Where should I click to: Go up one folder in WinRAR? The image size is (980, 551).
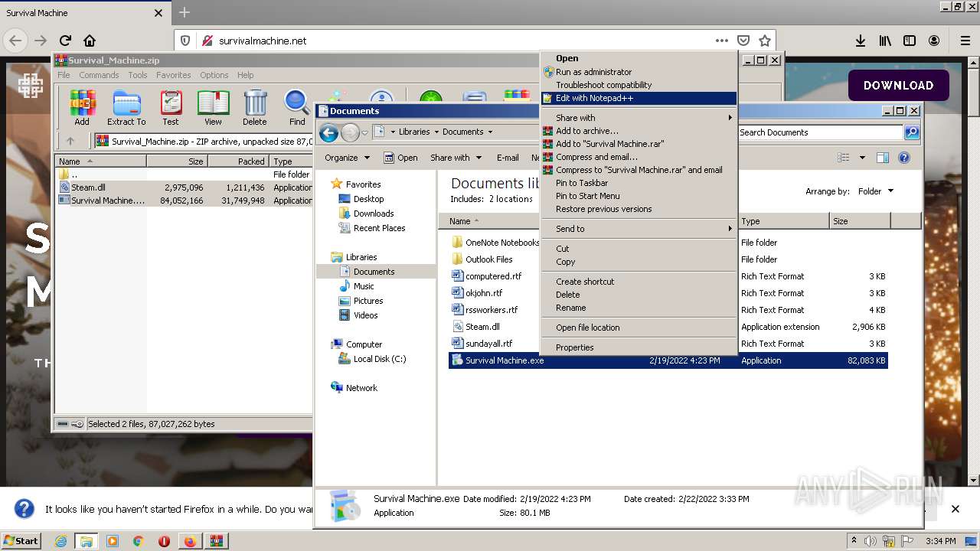tap(70, 141)
